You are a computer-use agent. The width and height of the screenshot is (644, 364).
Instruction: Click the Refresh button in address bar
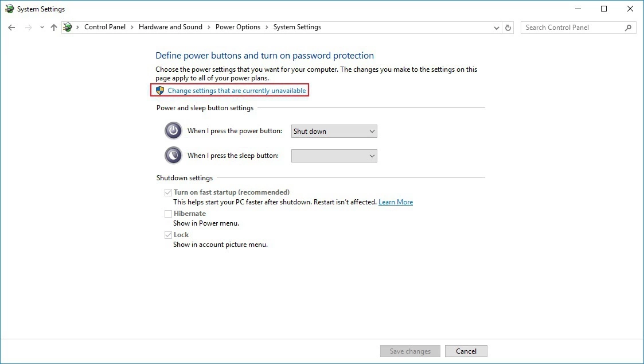508,28
